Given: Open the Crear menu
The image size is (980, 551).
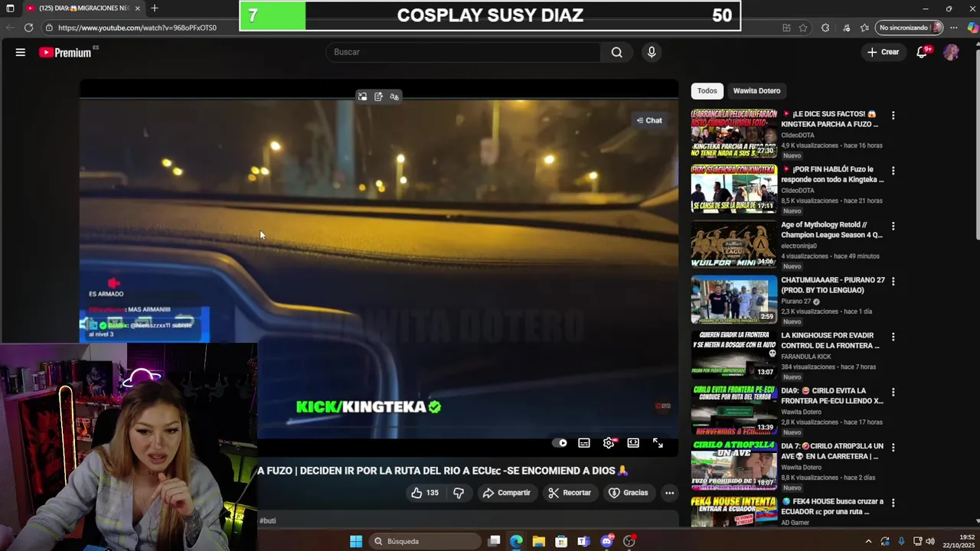Looking at the screenshot, I should point(883,52).
